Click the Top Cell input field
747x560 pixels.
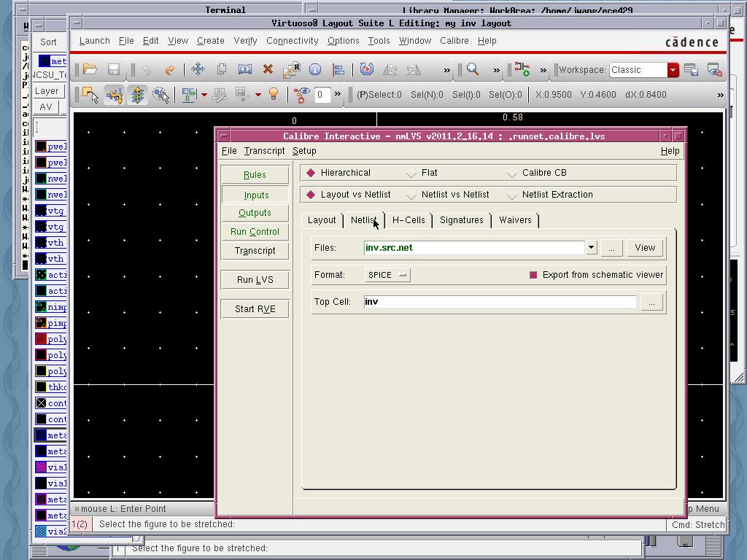pos(500,302)
